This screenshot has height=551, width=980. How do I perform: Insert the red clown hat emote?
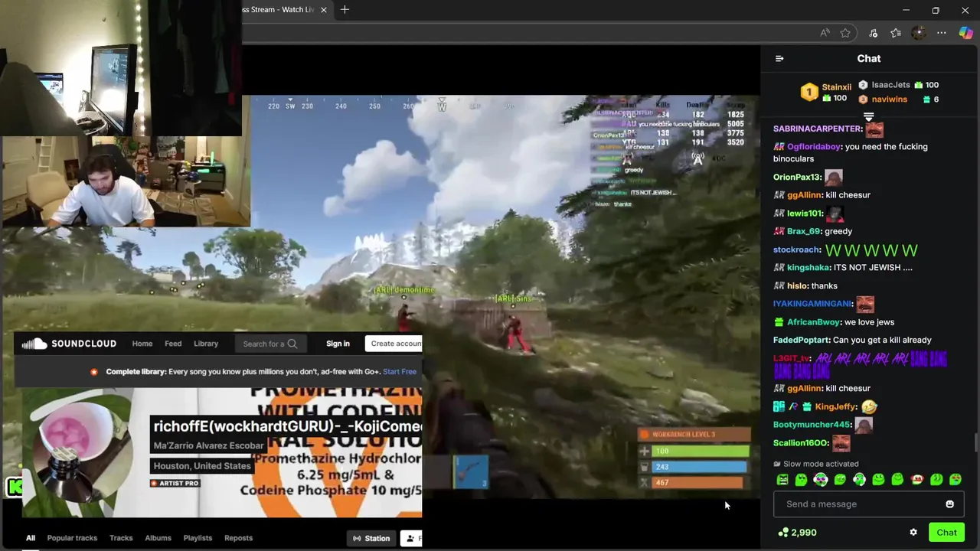point(917,480)
